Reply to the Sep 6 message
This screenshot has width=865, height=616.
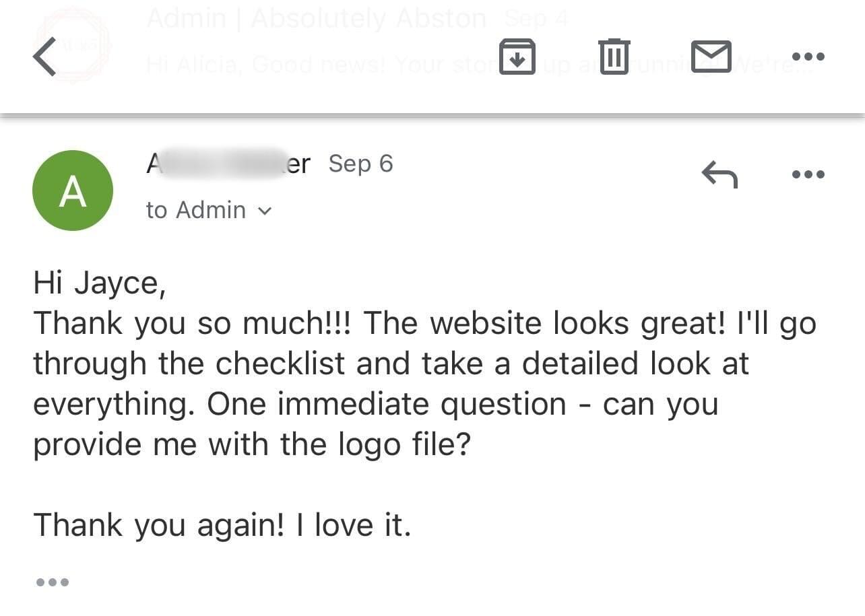[719, 174]
